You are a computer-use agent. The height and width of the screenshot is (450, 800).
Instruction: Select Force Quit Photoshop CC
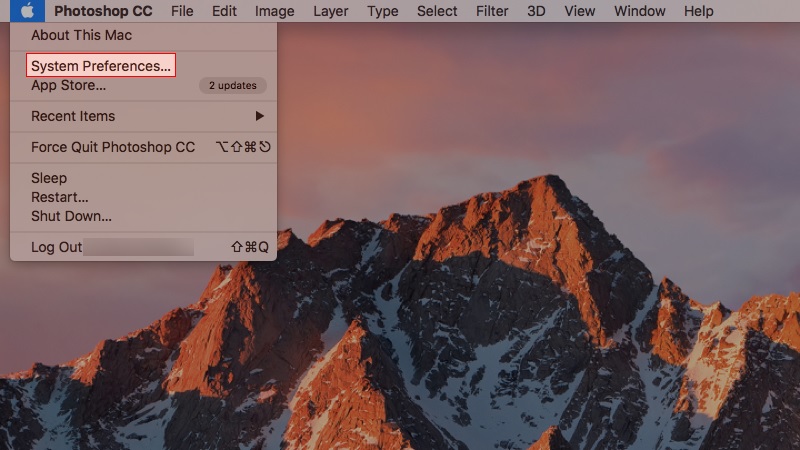coord(113,147)
